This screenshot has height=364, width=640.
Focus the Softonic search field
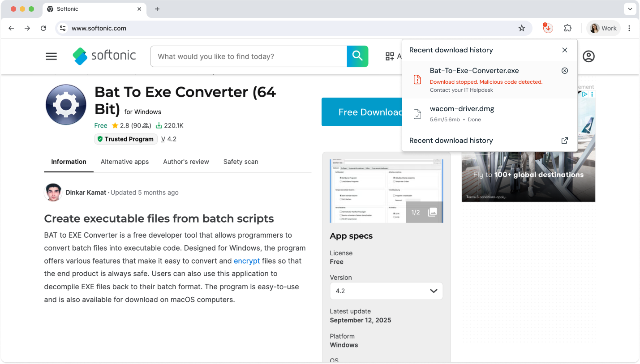click(x=249, y=56)
